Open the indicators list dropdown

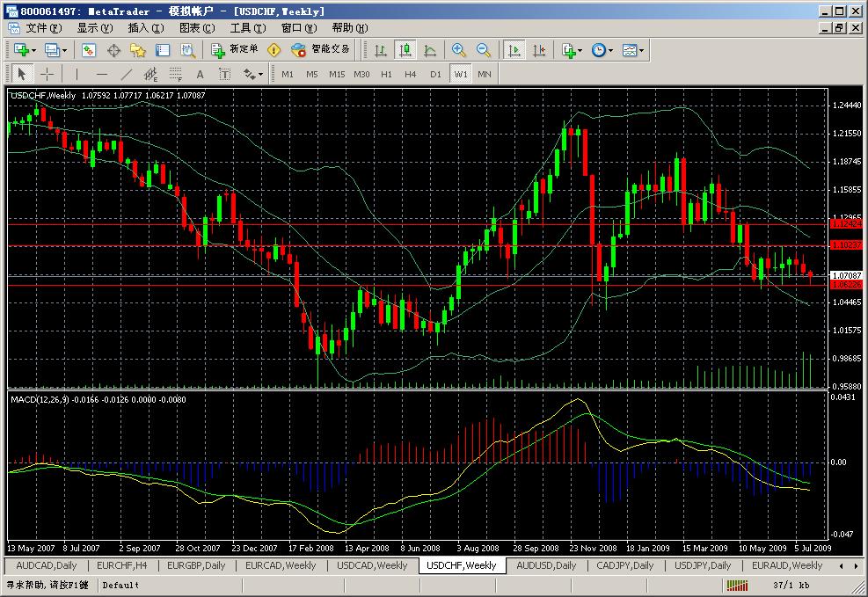(x=573, y=50)
